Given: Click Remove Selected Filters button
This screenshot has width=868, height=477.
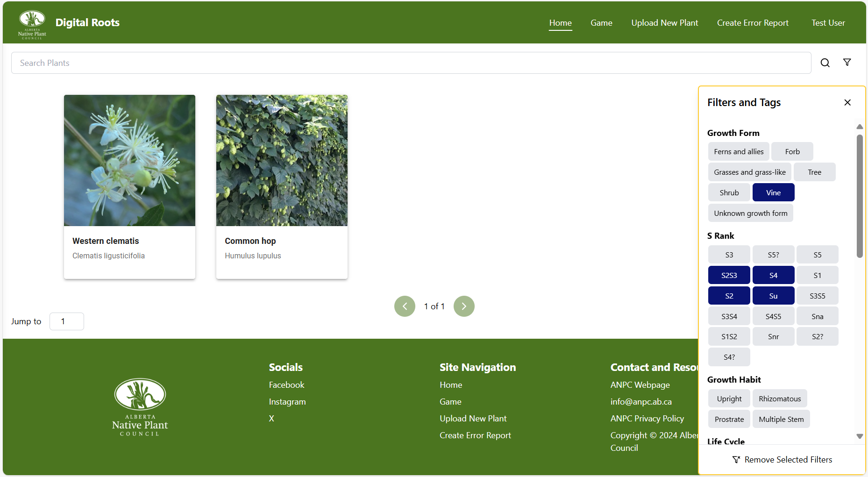Looking at the screenshot, I should coord(782,460).
